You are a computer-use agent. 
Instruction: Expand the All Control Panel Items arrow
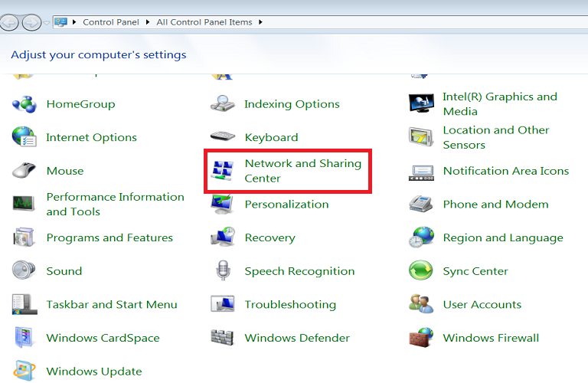[x=260, y=22]
